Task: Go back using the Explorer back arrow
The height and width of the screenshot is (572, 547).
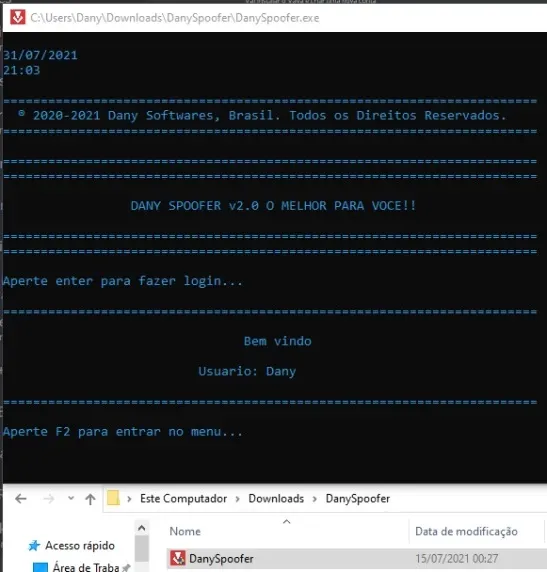Action: (x=21, y=499)
